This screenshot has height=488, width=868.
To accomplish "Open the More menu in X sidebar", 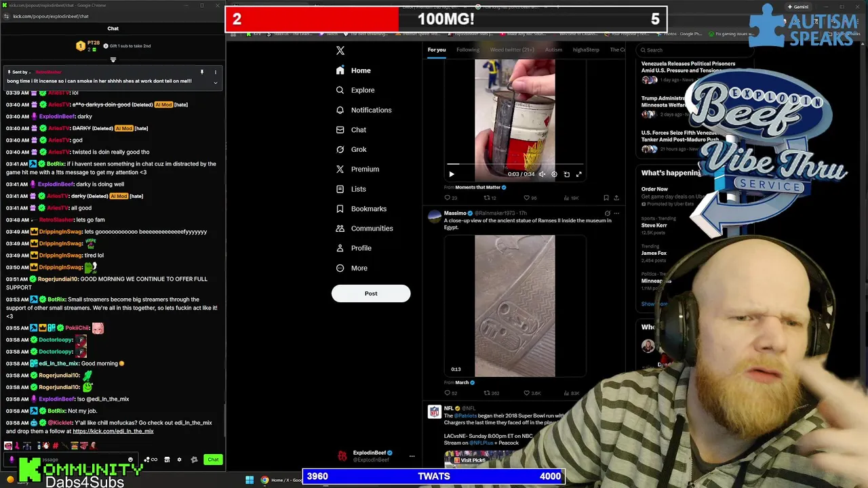I will 351,268.
